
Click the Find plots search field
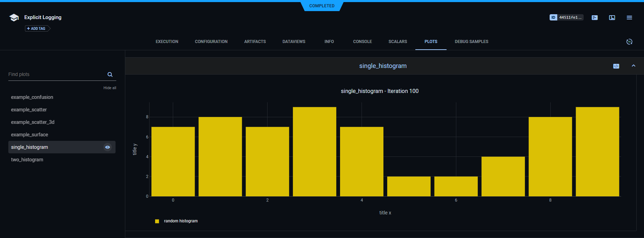(56, 75)
